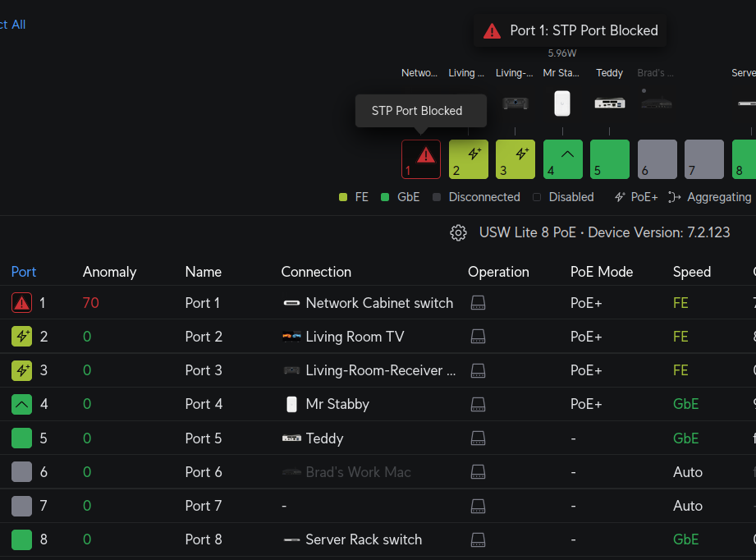756x560 pixels.
Task: Click port 5 green status square in table
Action: [x=21, y=438]
